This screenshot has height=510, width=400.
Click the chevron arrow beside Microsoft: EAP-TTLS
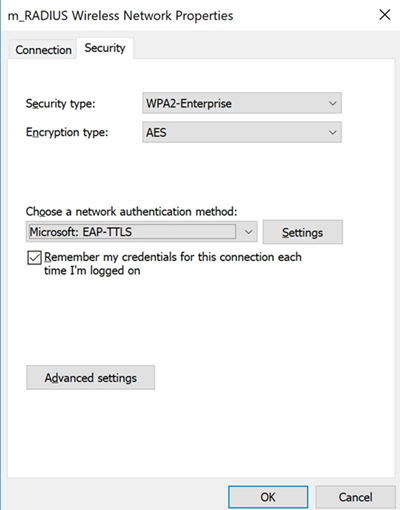click(248, 232)
